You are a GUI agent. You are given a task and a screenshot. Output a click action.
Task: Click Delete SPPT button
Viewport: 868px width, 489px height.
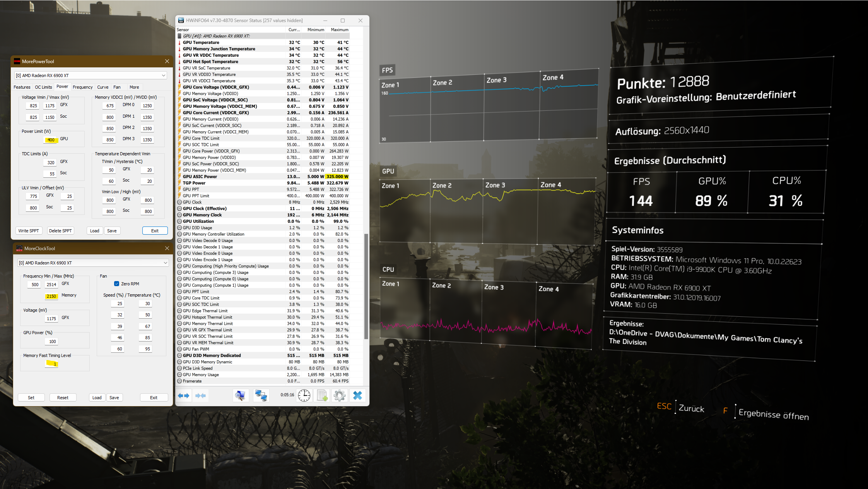pos(60,231)
